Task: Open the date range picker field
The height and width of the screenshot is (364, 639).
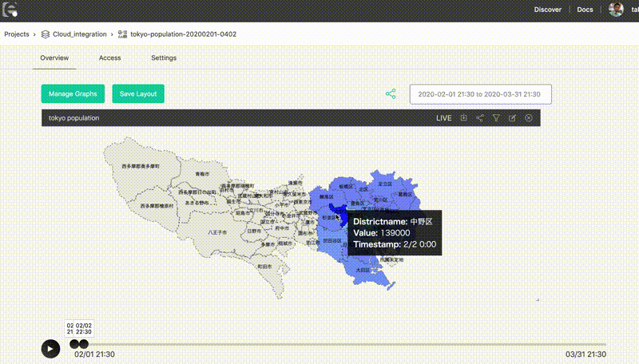Action: click(481, 94)
